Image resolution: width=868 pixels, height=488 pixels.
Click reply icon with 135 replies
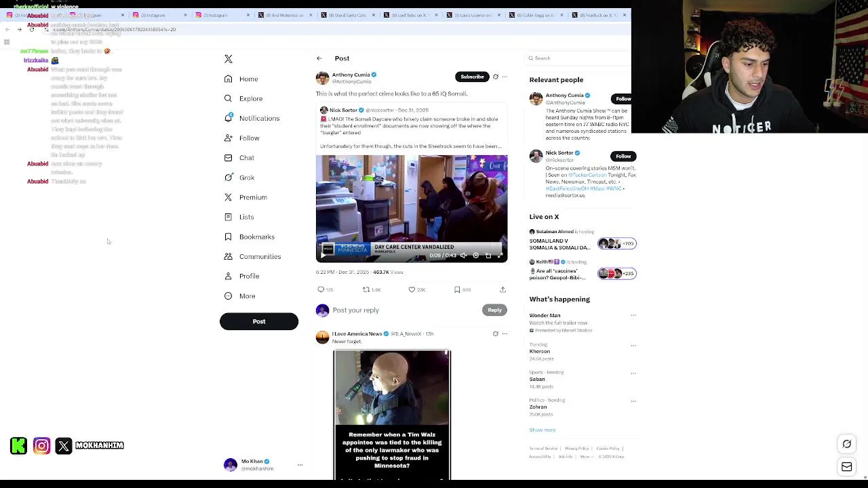(x=321, y=289)
